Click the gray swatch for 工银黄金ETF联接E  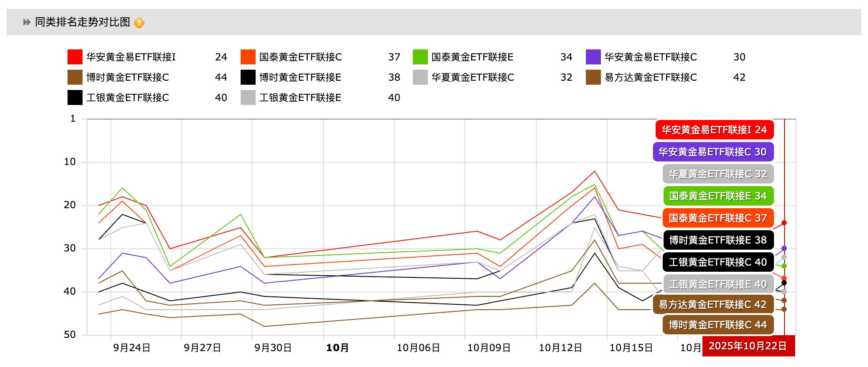pyautogui.click(x=248, y=97)
